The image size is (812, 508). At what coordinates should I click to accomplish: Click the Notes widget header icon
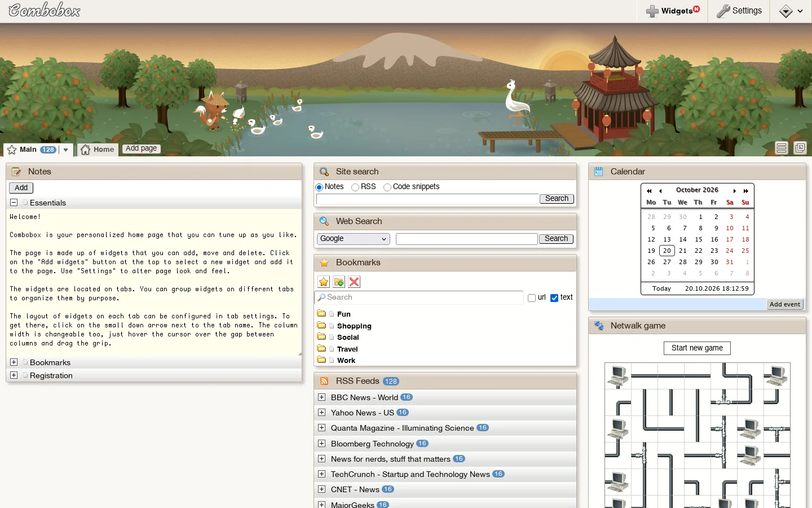[x=16, y=172]
